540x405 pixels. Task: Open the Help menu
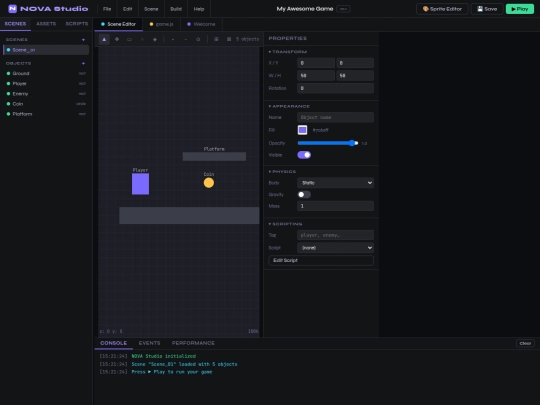[199, 9]
